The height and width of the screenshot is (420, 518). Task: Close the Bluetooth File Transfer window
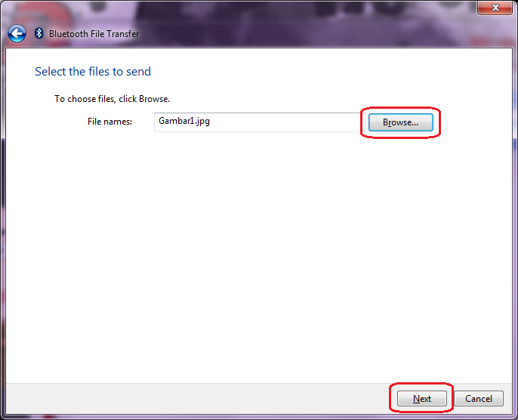[495, 8]
